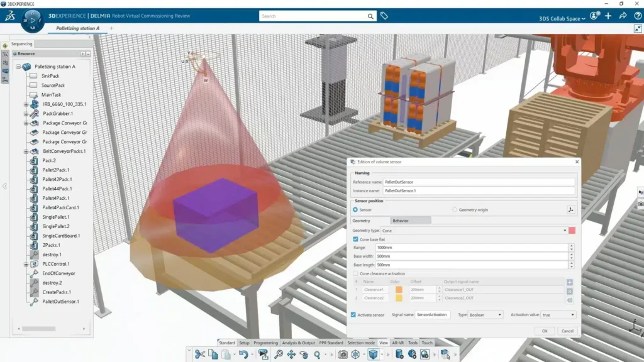Click the Rotate view icon in the toolbar
Viewport: 644px width, 362px height.
click(x=305, y=354)
